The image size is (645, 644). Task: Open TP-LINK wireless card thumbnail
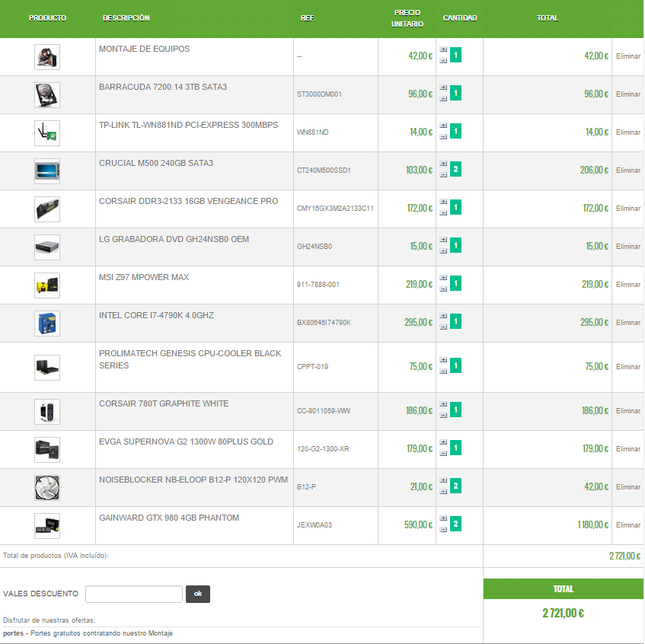coord(47,133)
